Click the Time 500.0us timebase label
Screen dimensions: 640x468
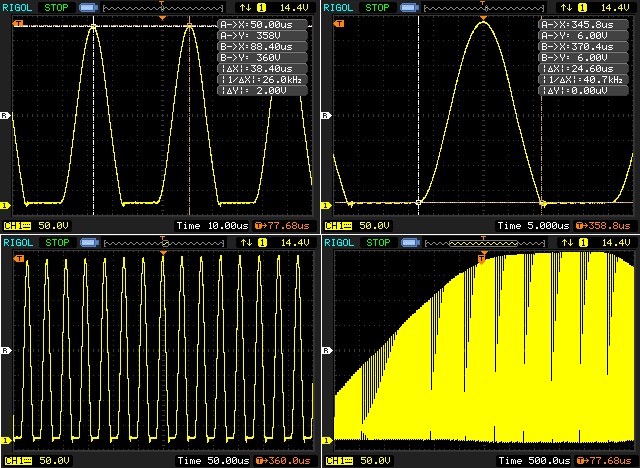(x=534, y=461)
